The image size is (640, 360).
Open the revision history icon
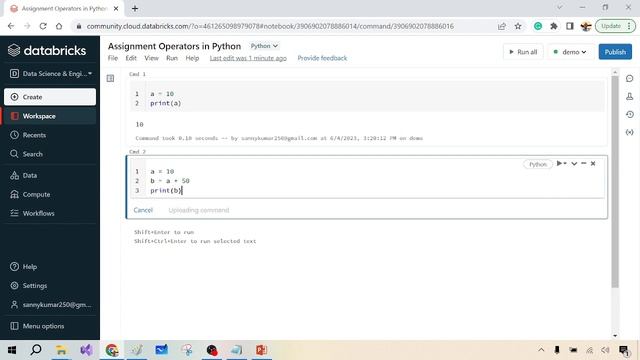point(629,115)
